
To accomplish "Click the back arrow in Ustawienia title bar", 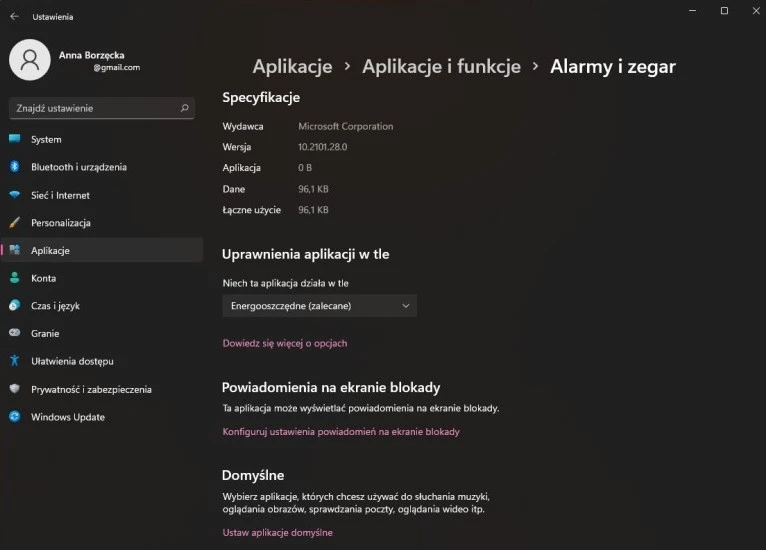I will (14, 17).
